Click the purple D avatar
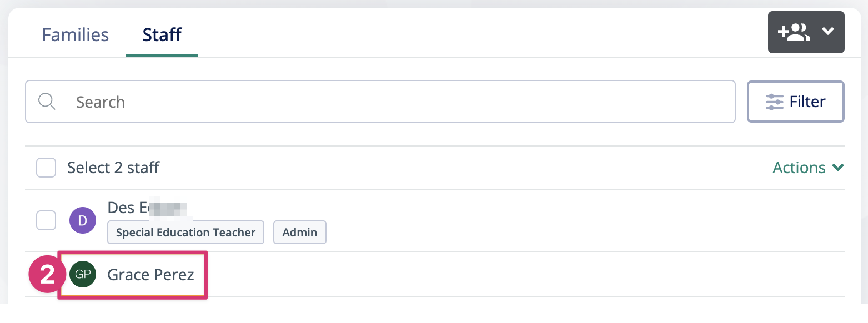This screenshot has height=323, width=868. (83, 220)
